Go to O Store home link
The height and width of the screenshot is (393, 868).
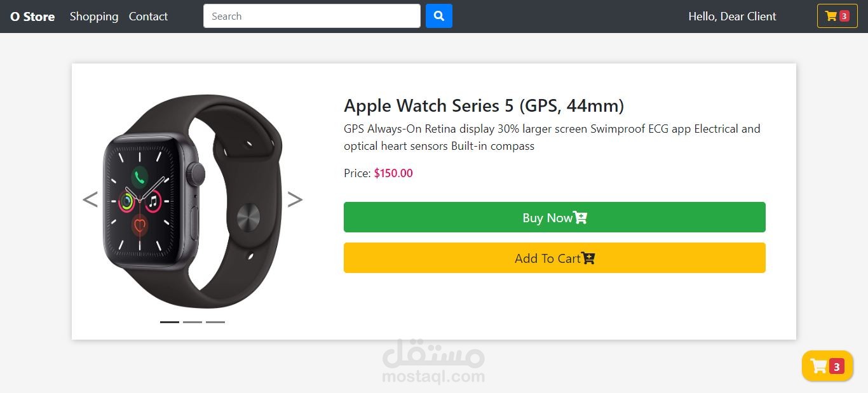(x=32, y=17)
